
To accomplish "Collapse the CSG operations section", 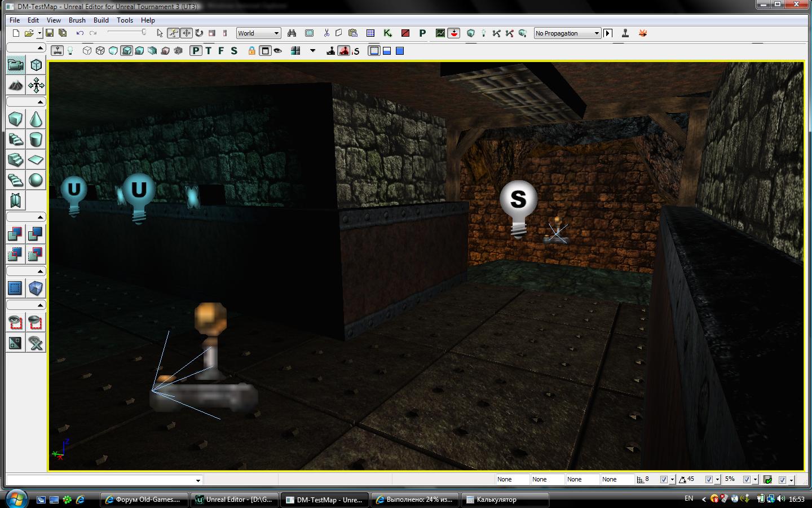I will click(26, 217).
